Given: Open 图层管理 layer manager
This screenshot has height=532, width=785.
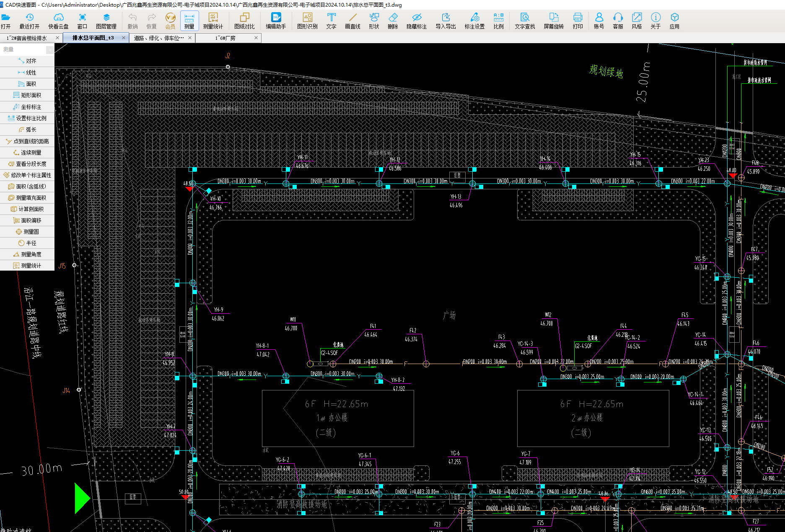Looking at the screenshot, I should tap(106, 21).
